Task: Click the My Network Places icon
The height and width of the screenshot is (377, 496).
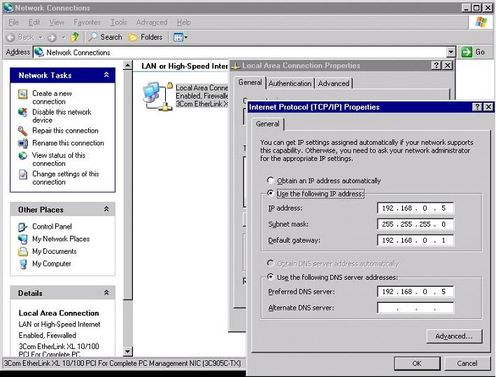Action: [23, 239]
